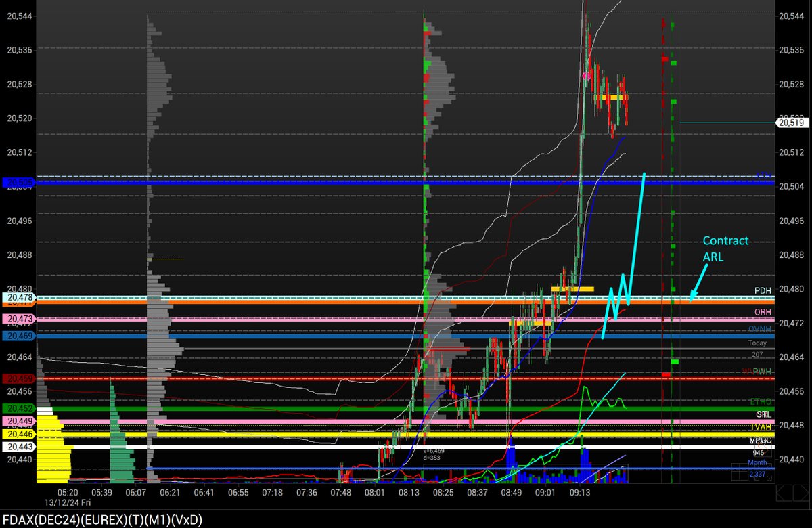Click the Contract ARL annotation text

pyautogui.click(x=725, y=248)
